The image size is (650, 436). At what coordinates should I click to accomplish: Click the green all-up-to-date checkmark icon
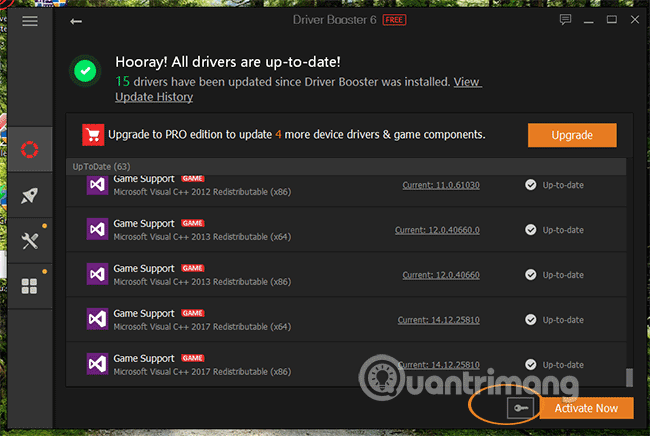84,71
